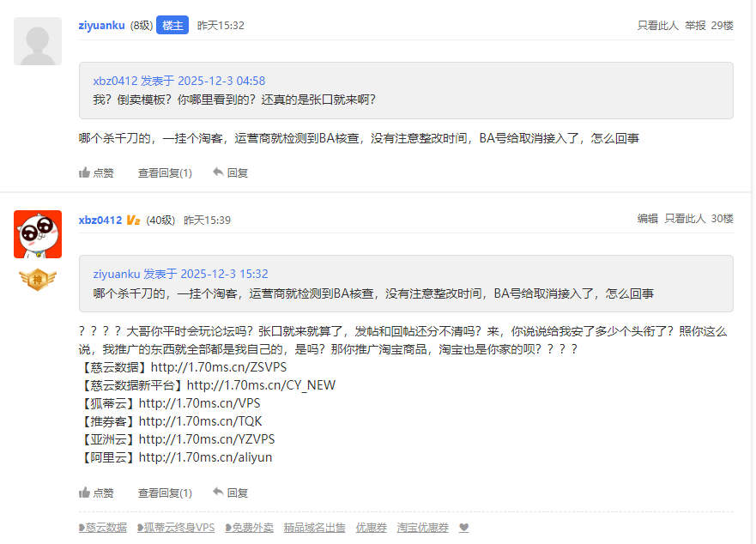Open ziyuanku's profile link
The image size is (756, 544).
(102, 25)
